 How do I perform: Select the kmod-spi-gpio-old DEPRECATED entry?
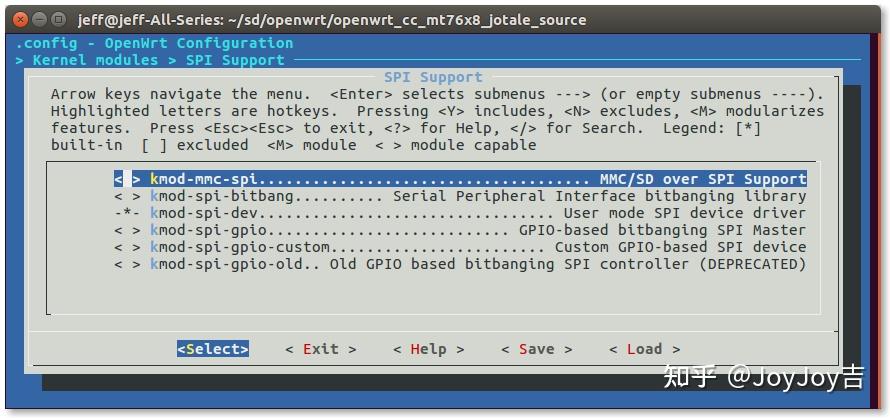(x=460, y=265)
